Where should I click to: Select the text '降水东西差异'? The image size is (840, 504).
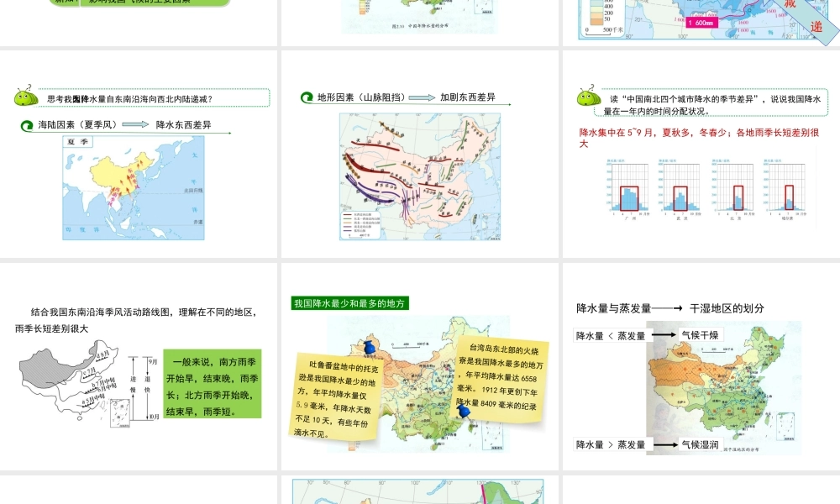coord(184,125)
